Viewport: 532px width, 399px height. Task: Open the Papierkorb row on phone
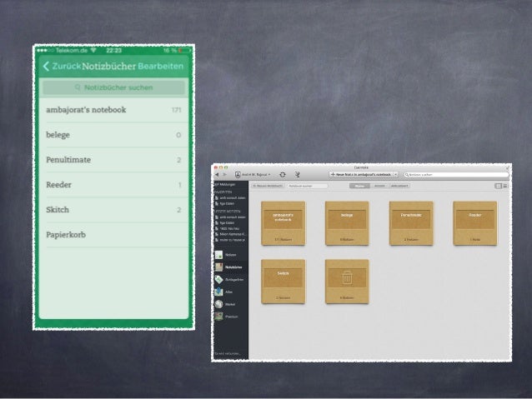coord(113,235)
